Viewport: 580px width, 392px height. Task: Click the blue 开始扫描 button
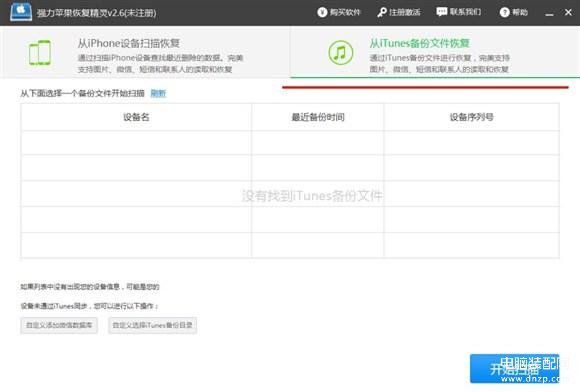tap(515, 368)
